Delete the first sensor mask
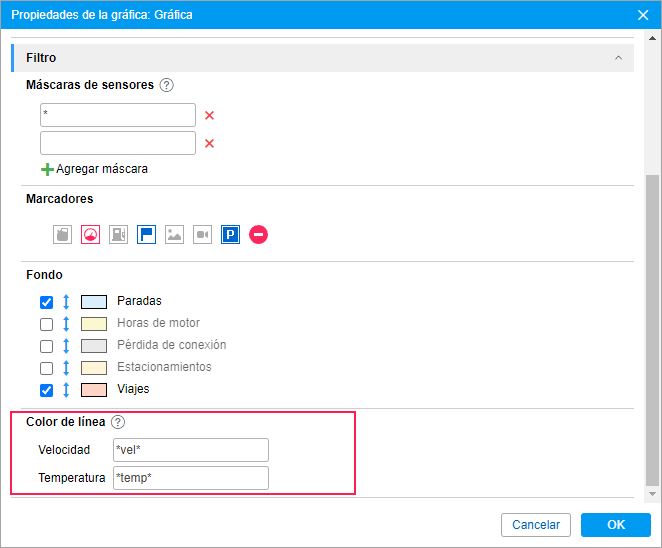This screenshot has width=662, height=548. click(x=209, y=115)
